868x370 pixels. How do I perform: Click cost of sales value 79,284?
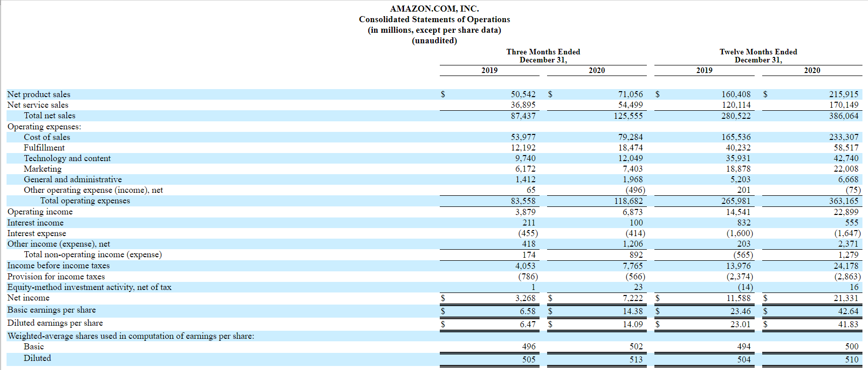click(x=630, y=137)
